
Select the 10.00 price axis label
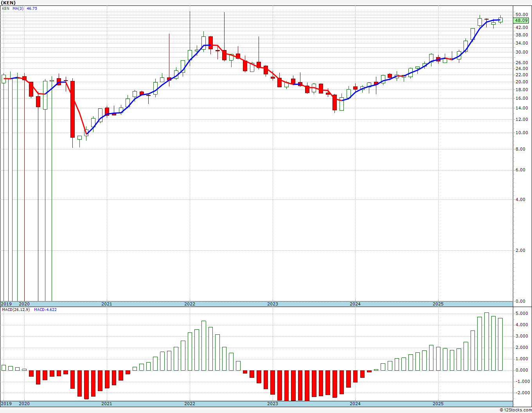point(522,133)
